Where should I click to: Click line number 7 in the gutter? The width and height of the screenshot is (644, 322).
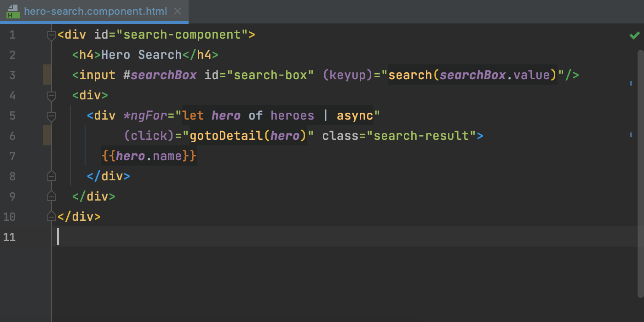click(12, 156)
